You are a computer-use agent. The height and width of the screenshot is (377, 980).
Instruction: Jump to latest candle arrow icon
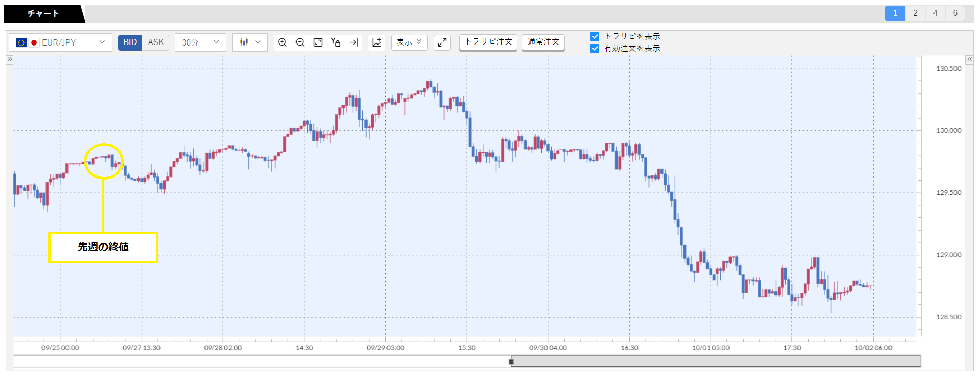click(x=354, y=42)
